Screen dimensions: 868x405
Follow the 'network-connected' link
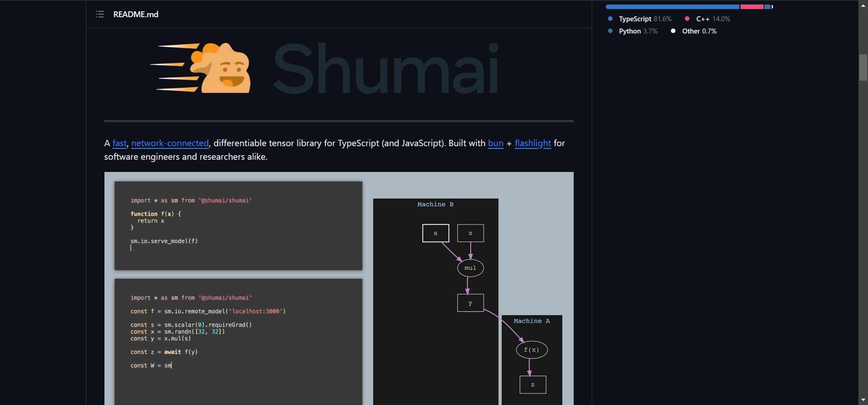(170, 143)
